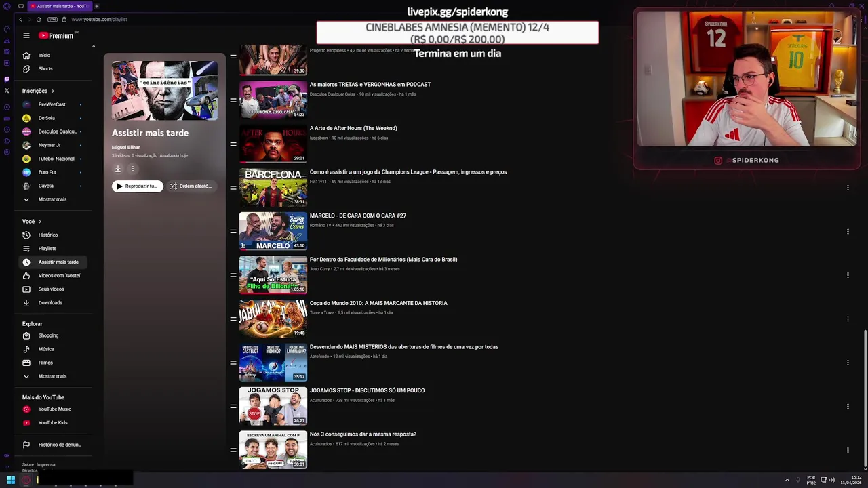Click the youtube.com/playlist address field
This screenshot has width=868, height=488.
tap(99, 19)
